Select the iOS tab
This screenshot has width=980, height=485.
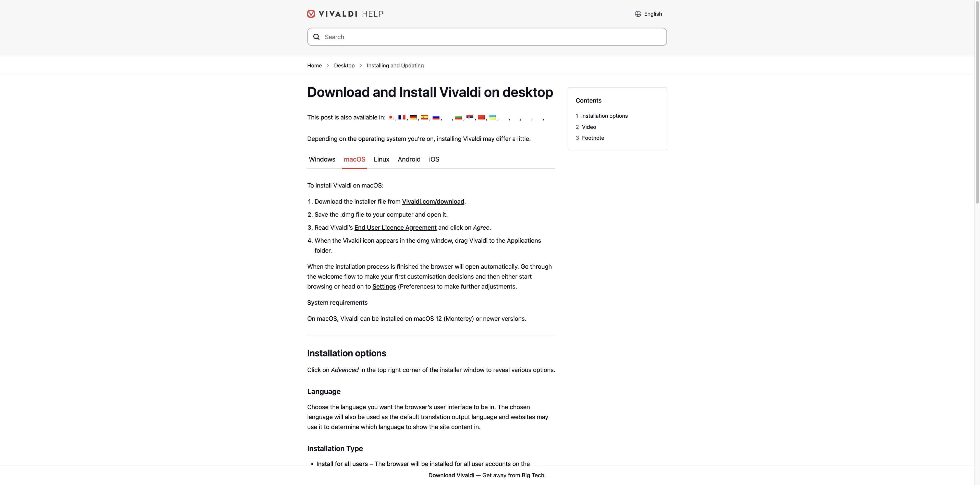pos(434,159)
